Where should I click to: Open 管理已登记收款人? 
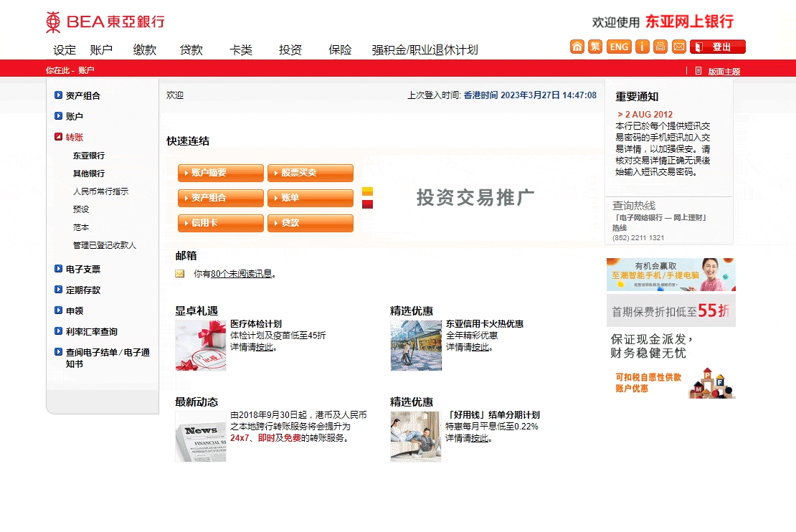coord(105,245)
